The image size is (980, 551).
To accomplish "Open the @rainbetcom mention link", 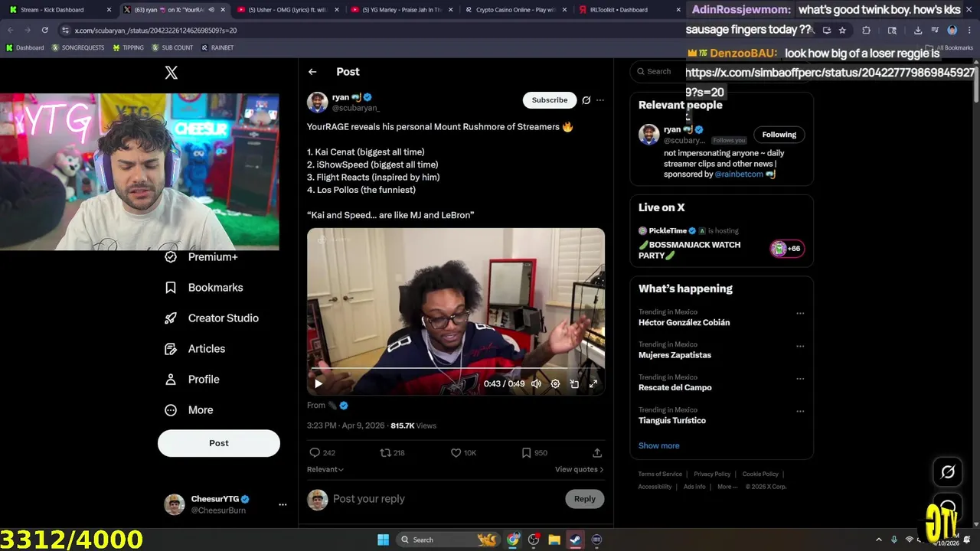I will tap(739, 174).
